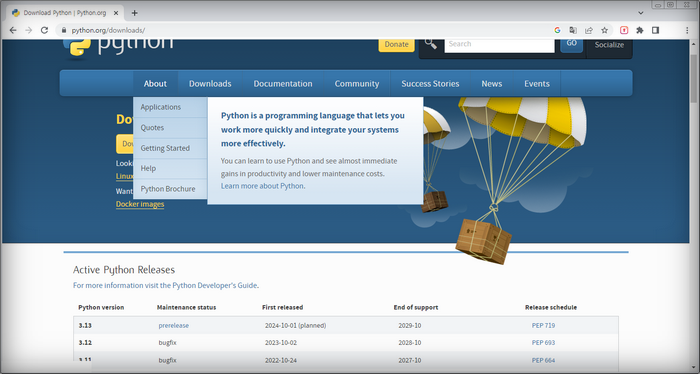
Task: Close the Download Python tab
Action: 116,13
